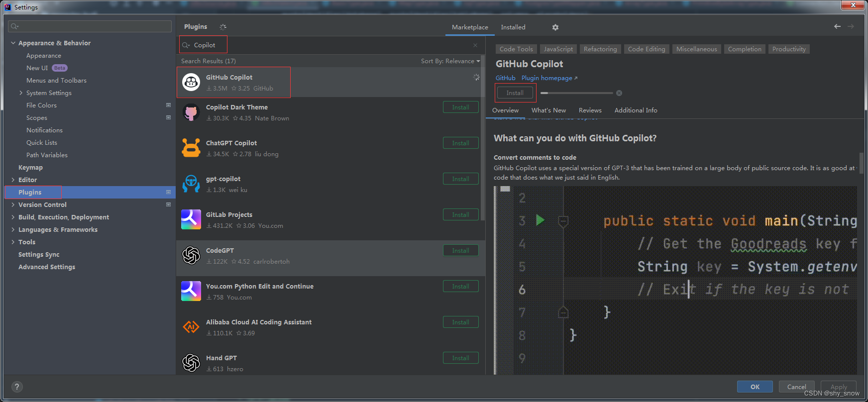868x402 pixels.
Task: Click the Code Tools tag
Action: (516, 49)
